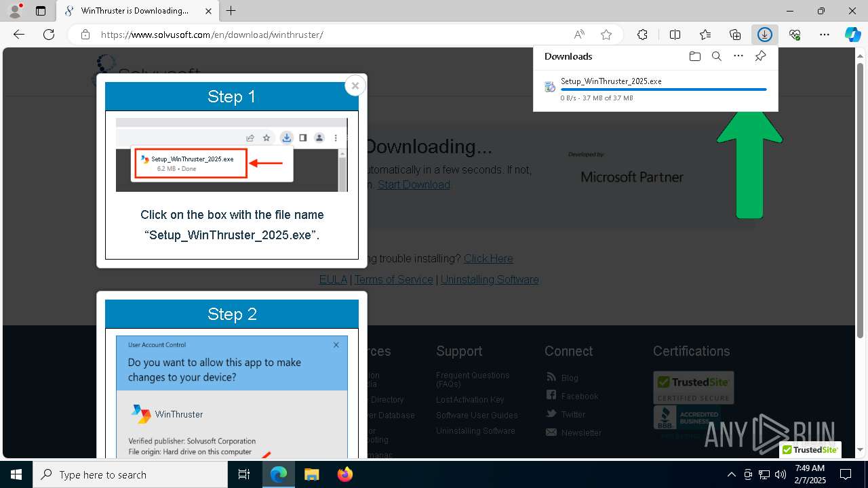Open Extensions puzzle icon

pyautogui.click(x=642, y=35)
